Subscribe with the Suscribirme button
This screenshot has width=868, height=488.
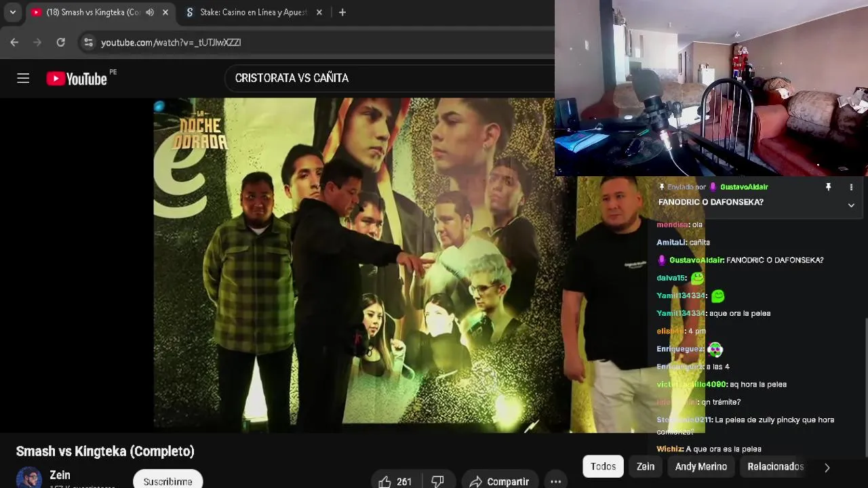(x=167, y=481)
